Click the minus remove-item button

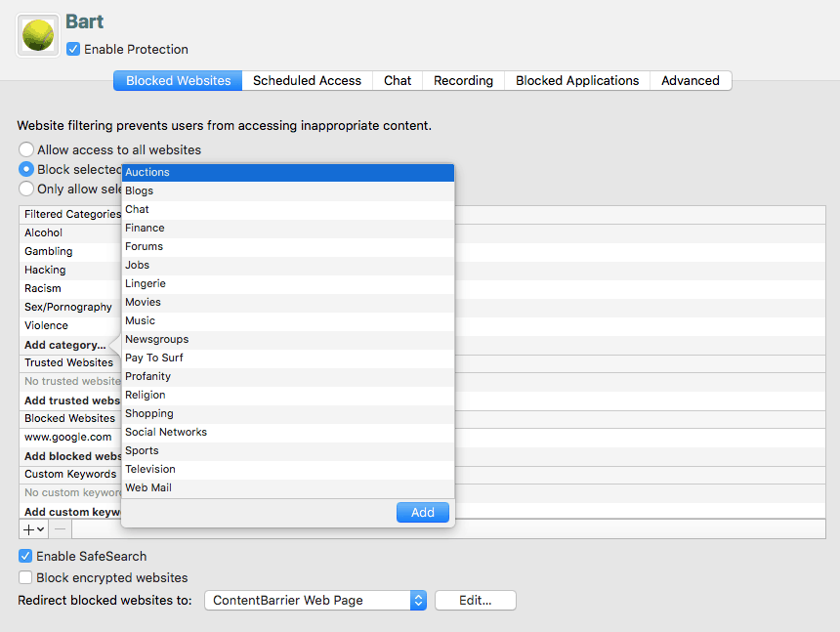coord(60,528)
